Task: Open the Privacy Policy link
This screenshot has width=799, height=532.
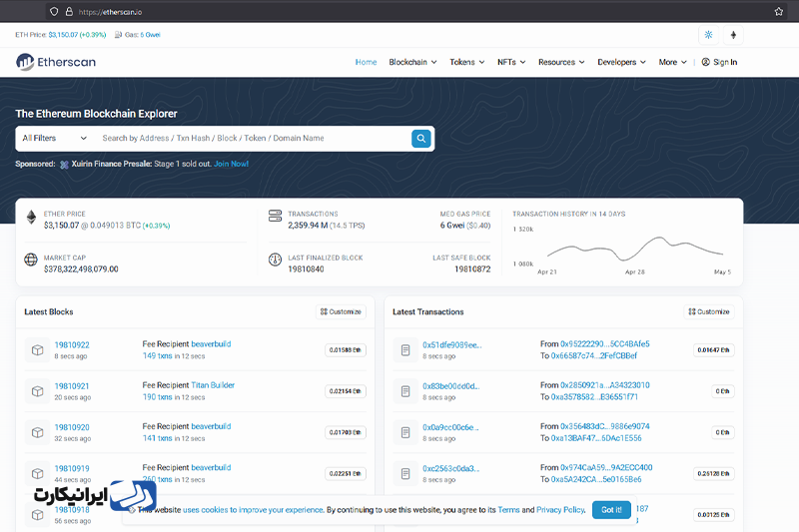Action: point(560,510)
